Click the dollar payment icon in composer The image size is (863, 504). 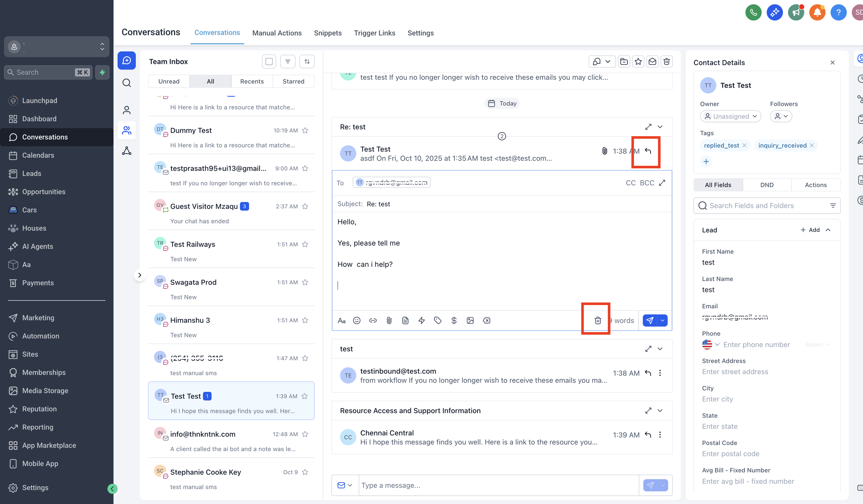(x=454, y=320)
